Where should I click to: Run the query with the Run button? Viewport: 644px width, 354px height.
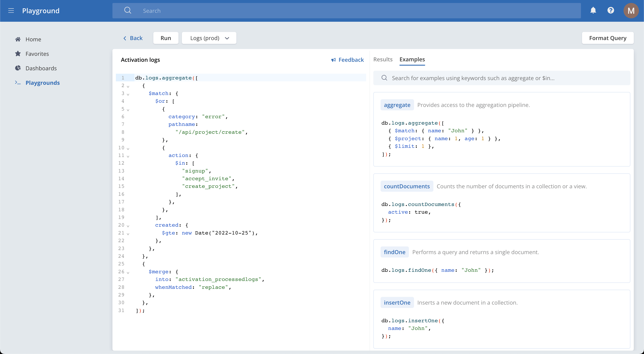[x=166, y=38]
